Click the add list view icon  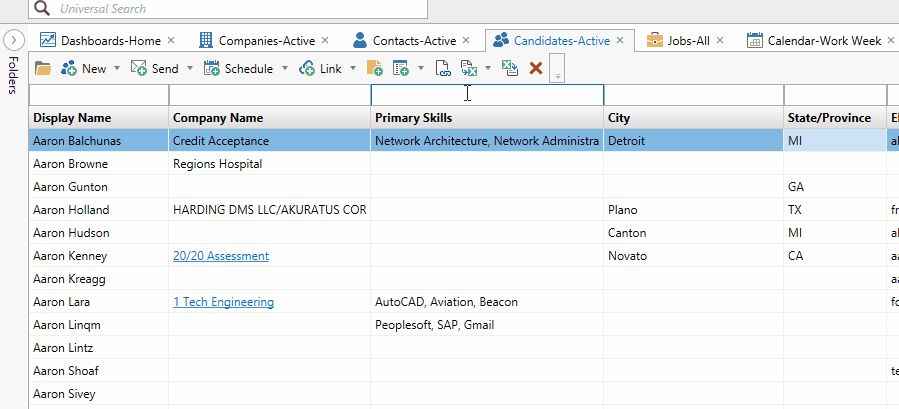401,69
